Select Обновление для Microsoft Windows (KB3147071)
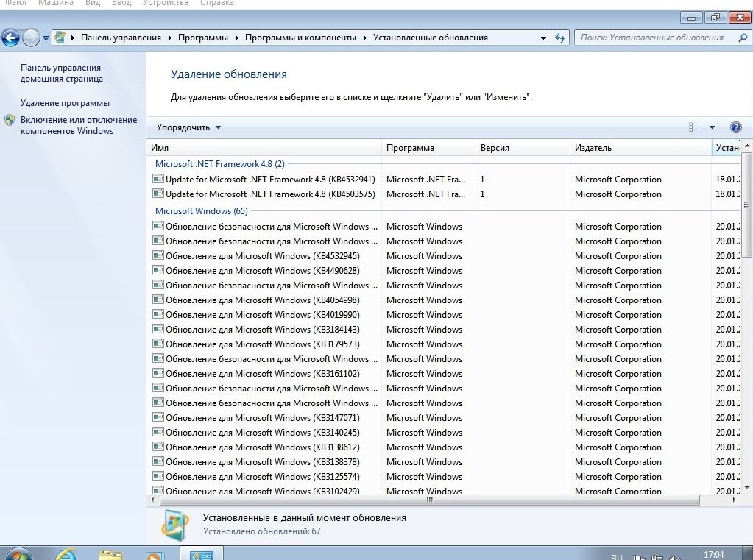Image resolution: width=753 pixels, height=560 pixels. tap(262, 417)
